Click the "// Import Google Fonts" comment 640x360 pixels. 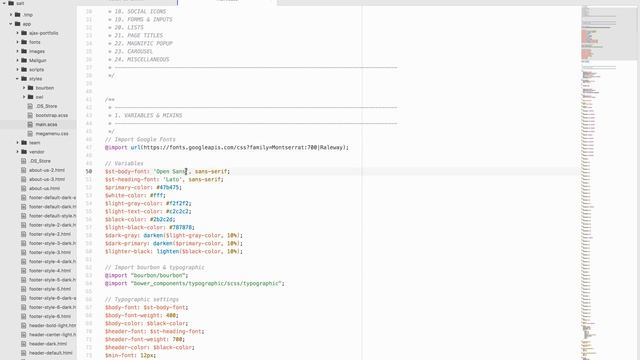[x=140, y=140]
